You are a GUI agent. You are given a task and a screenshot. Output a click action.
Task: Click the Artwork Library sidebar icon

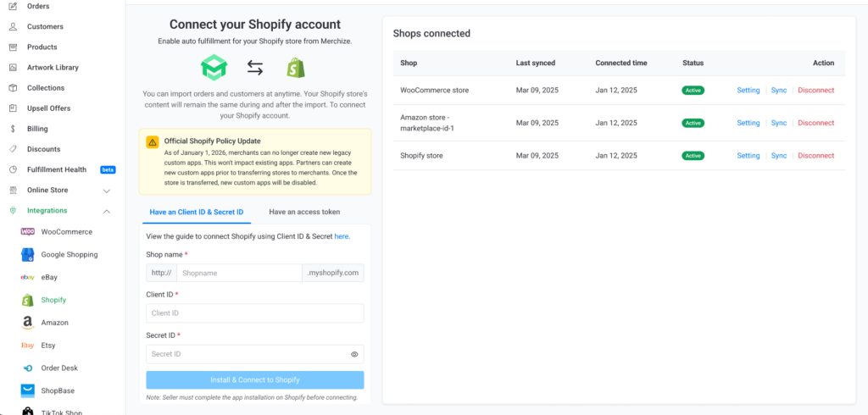click(12, 68)
